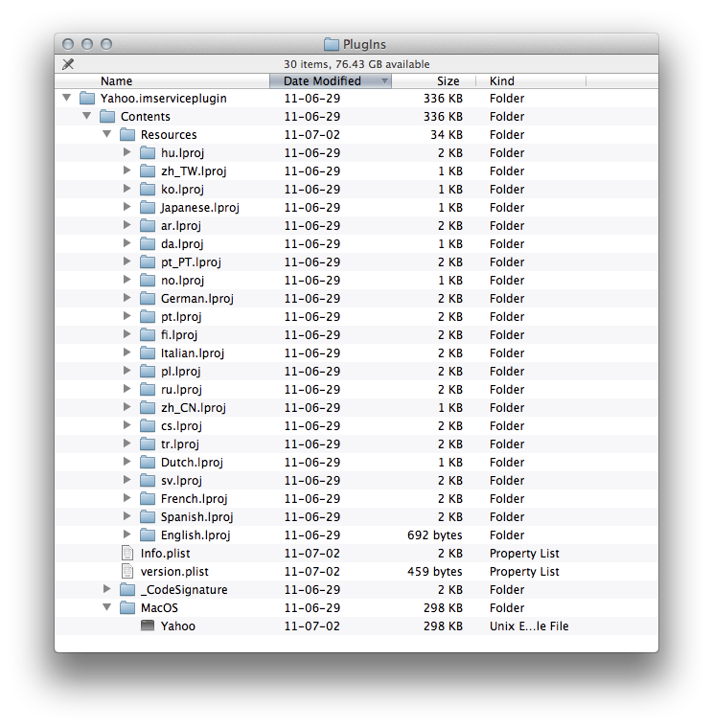Click the Japanese.lproj folder icon
Screen dimensions: 713x728
pos(148,208)
